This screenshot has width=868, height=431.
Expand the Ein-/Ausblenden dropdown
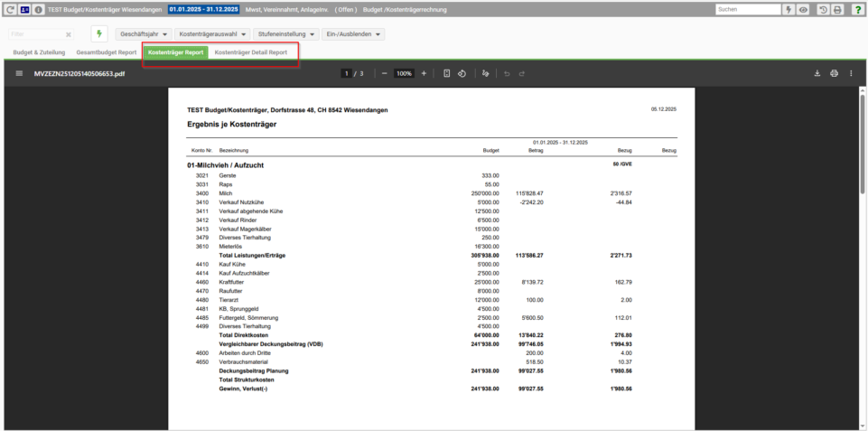coord(353,33)
